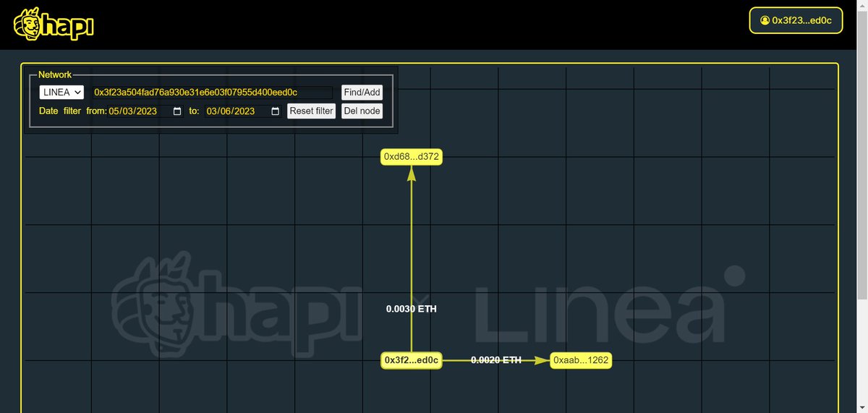
Task: Click the Reset filter button
Action: pos(311,111)
